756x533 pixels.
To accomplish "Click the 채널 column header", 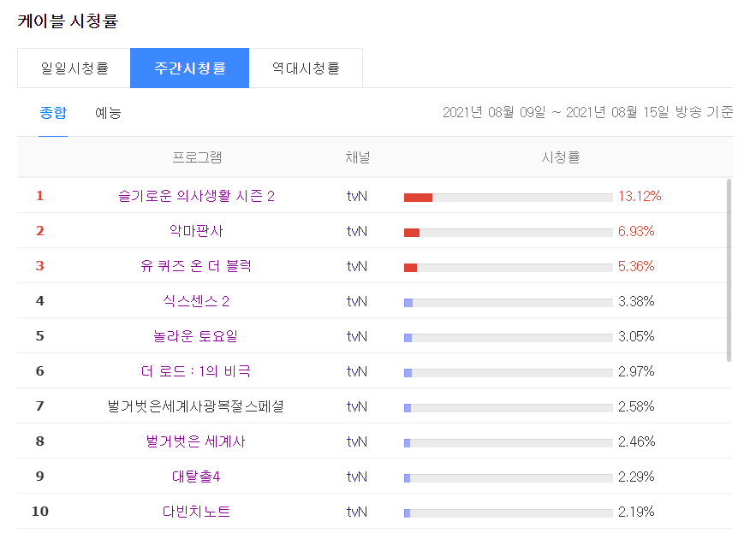I will (x=357, y=157).
